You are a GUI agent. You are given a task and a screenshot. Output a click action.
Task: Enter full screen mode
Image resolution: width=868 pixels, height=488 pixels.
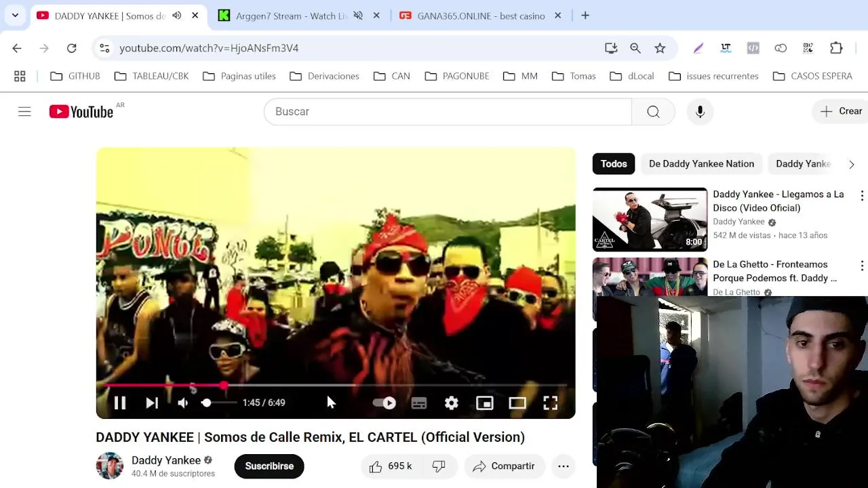[x=551, y=403]
